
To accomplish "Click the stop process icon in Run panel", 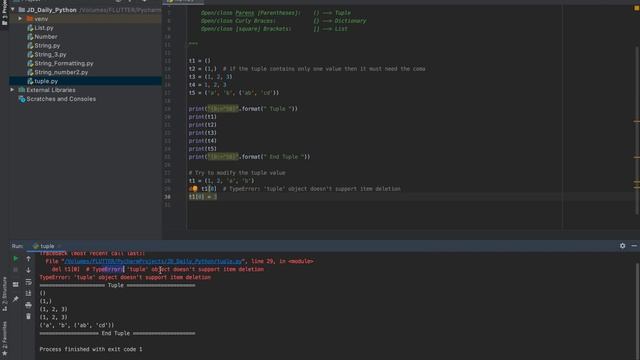I will (16, 270).
